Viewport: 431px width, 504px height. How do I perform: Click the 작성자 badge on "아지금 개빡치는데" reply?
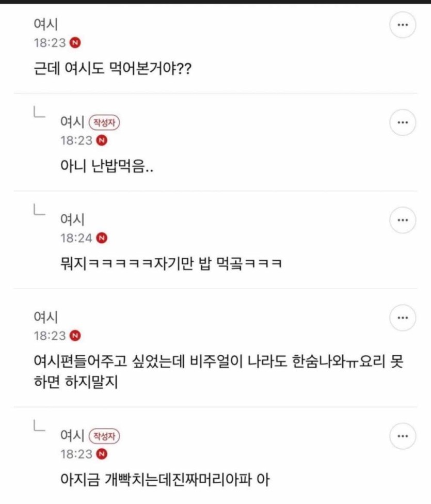point(106,436)
